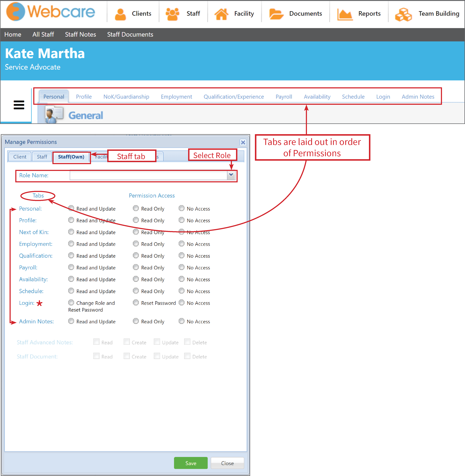This screenshot has height=476, width=465.
Task: Open the hamburger menu below the tabs
Action: 19,105
